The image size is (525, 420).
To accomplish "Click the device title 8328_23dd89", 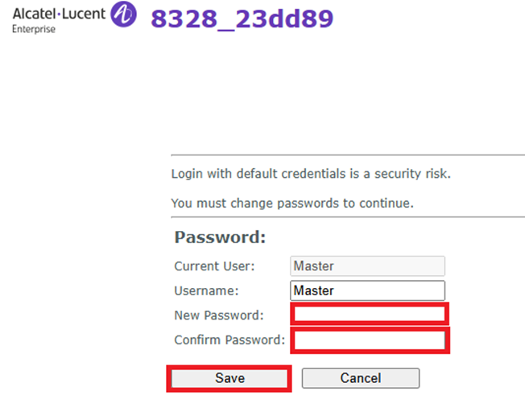I will click(x=242, y=18).
